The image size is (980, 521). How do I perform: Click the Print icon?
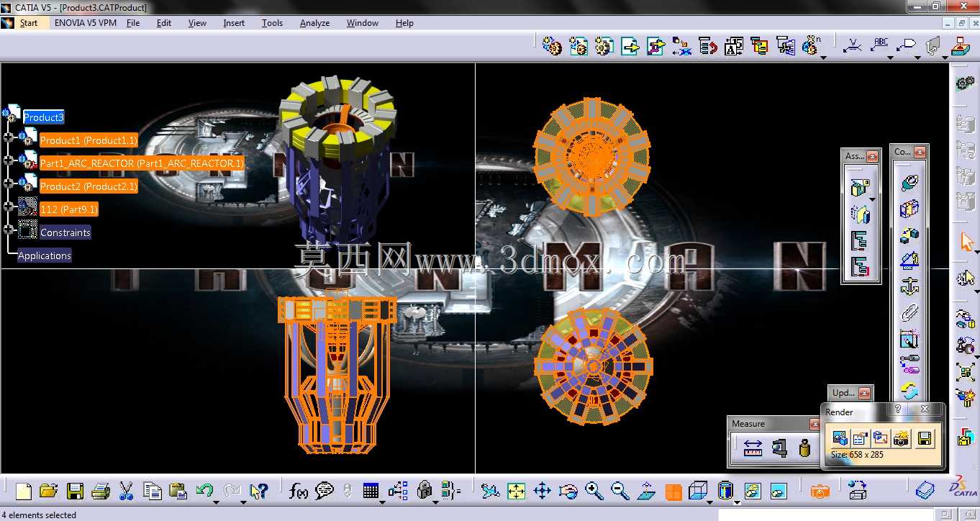[x=101, y=491]
